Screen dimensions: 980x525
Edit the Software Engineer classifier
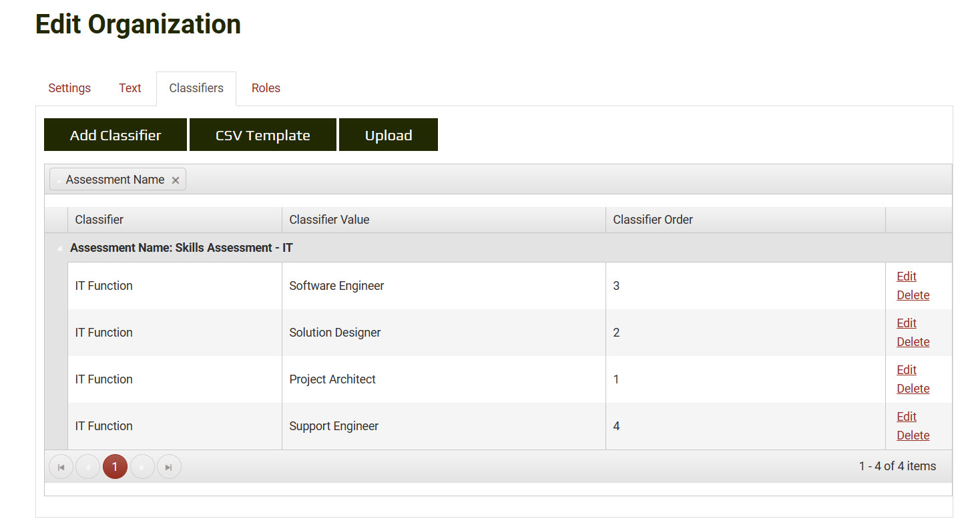tap(906, 277)
